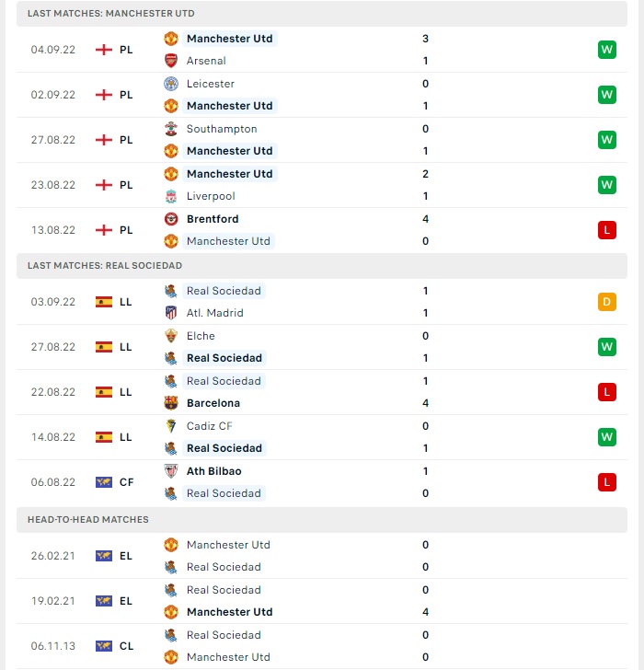Click the Atl. Madrid crest icon
This screenshot has width=644, height=670.
coord(171,313)
